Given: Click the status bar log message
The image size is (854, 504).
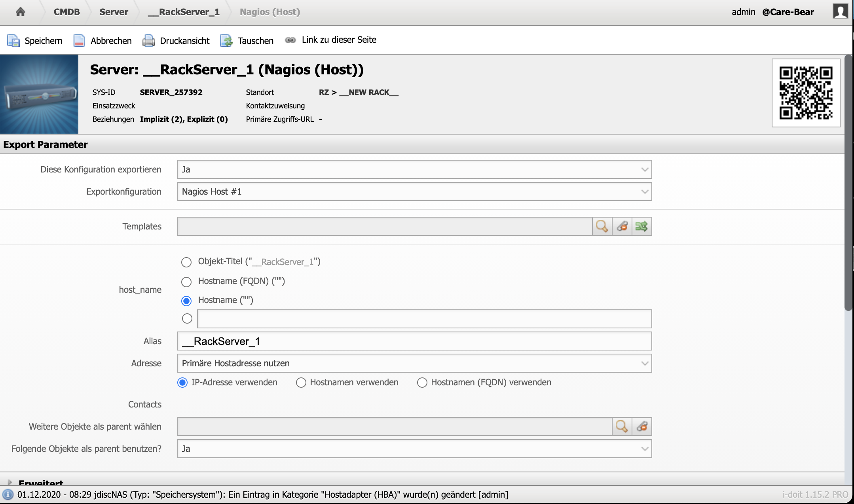Looking at the screenshot, I should click(x=263, y=495).
